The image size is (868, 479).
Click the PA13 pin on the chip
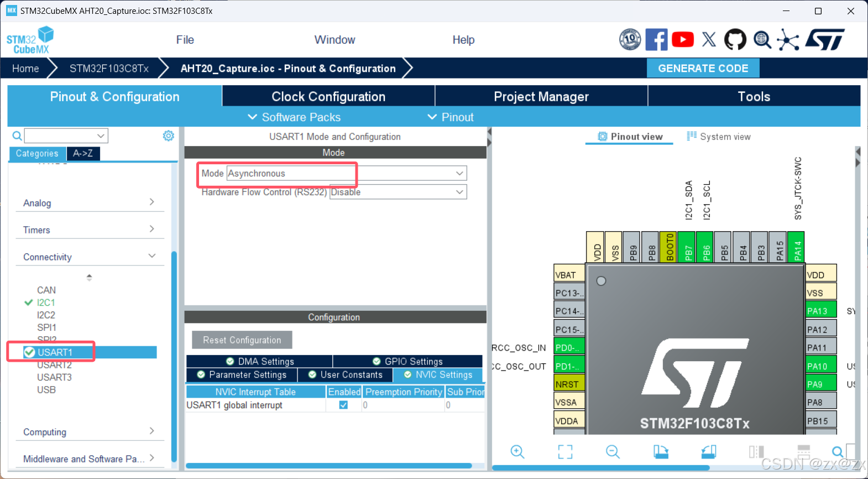click(x=821, y=310)
